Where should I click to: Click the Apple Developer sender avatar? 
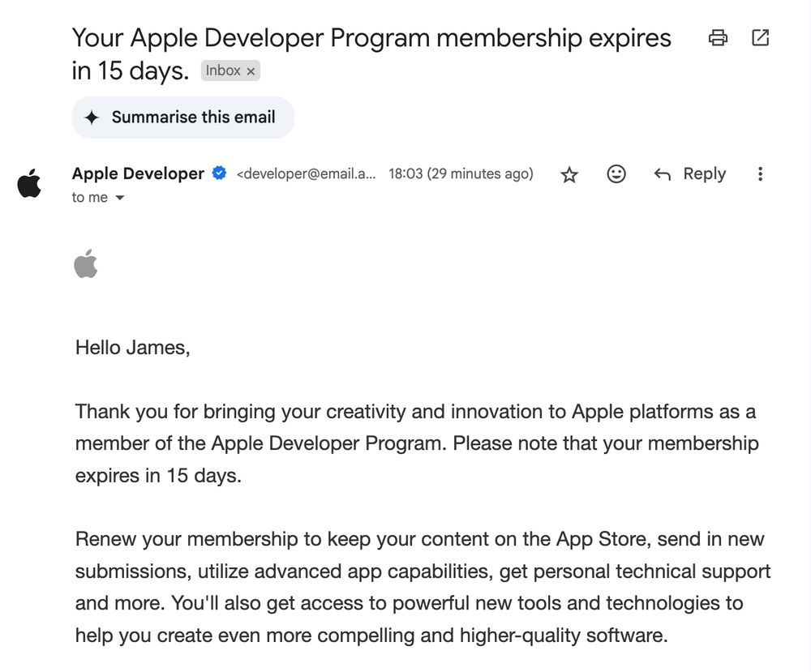click(29, 183)
